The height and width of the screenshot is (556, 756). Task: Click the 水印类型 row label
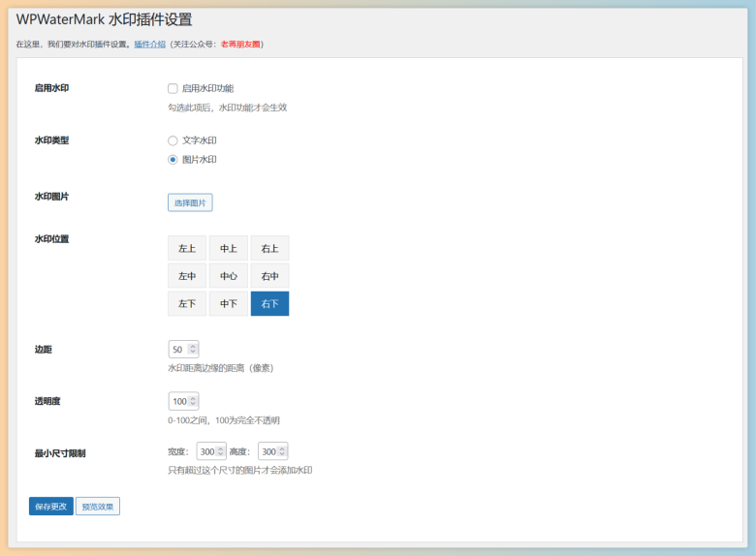tap(51, 140)
